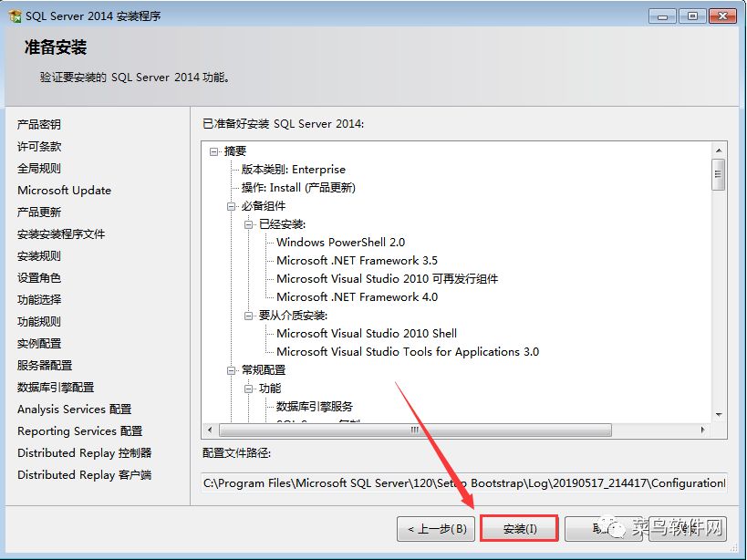The width and height of the screenshot is (747, 560).
Task: Select the Windows PowerShell 2.0 summary entry
Action: (340, 243)
